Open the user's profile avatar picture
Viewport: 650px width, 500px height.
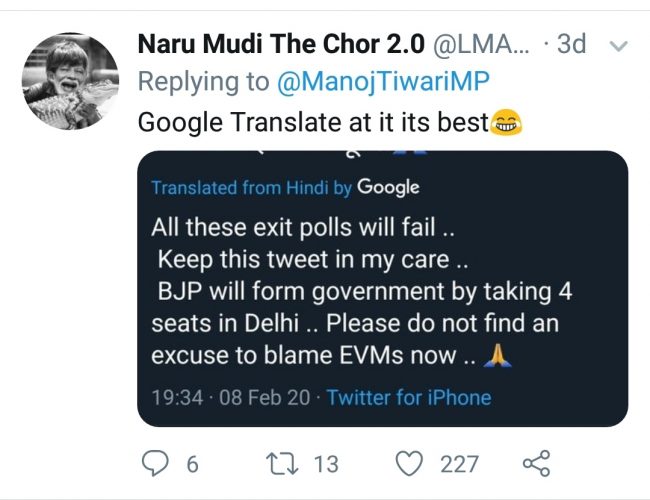pos(70,80)
